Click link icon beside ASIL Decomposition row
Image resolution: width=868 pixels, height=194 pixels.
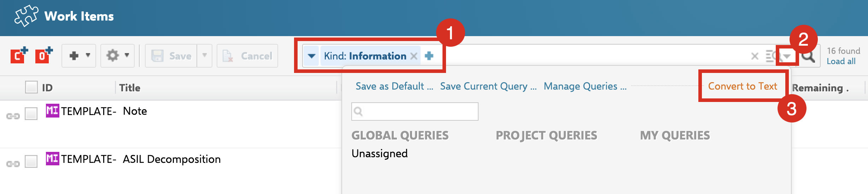point(13,164)
